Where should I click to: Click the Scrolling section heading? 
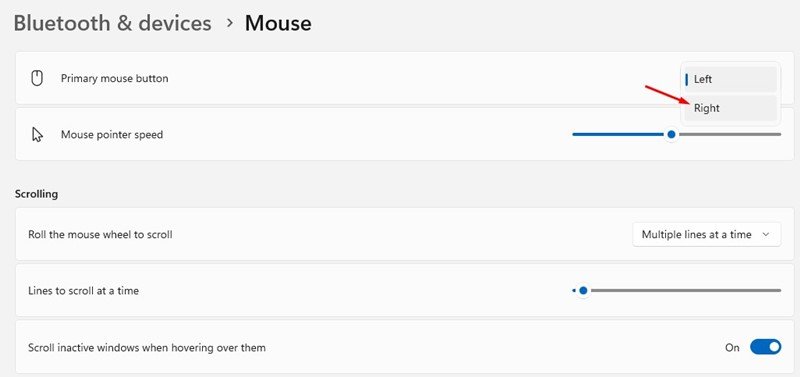(x=36, y=194)
